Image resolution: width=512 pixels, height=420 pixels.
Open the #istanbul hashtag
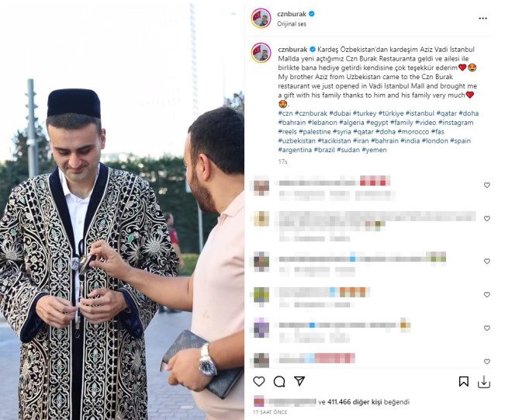[x=420, y=113]
